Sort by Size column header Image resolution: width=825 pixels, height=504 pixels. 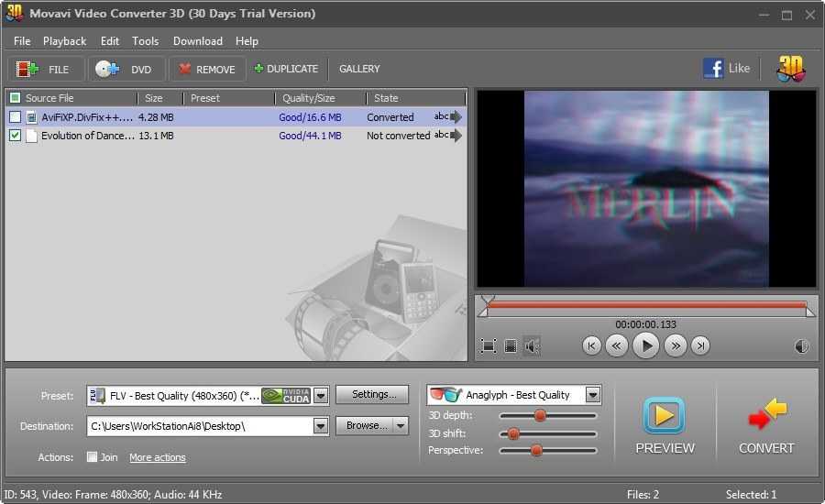pos(159,98)
